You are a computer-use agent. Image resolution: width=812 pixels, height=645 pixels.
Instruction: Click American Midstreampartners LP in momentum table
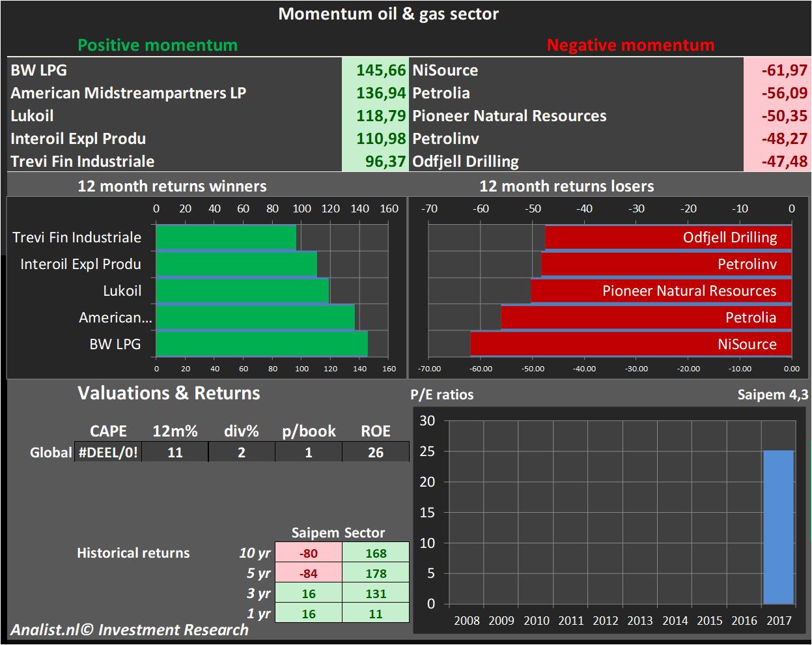coord(128,93)
